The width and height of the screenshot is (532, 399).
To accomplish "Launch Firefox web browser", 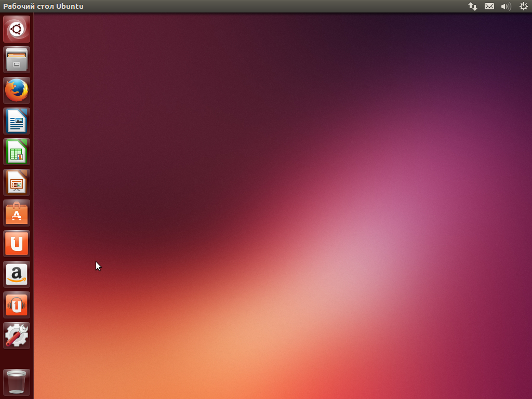I will tap(17, 90).
